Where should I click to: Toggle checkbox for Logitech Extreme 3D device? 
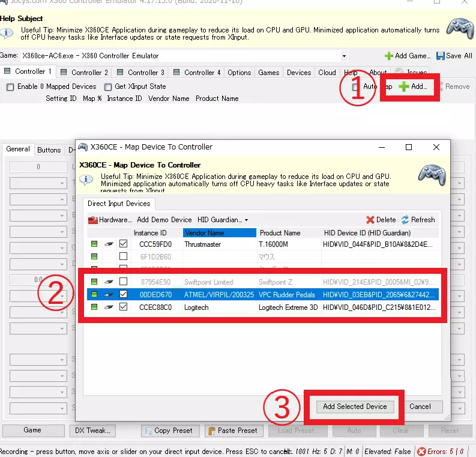(x=123, y=307)
